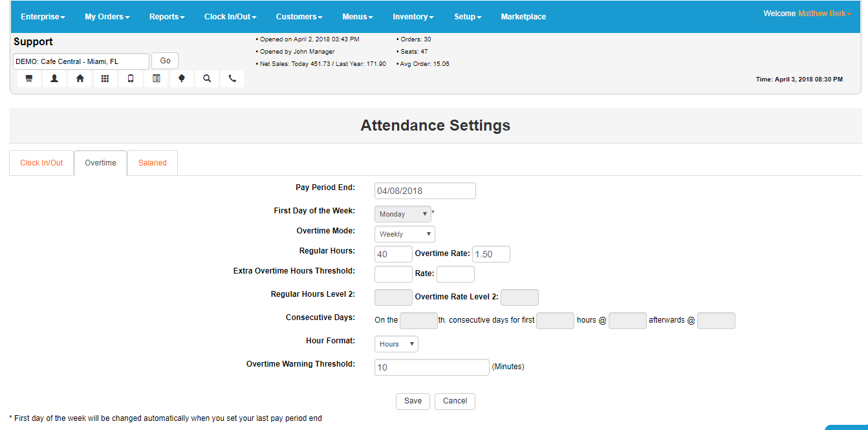Select the Overtime tab
Image resolution: width=868 pixels, height=430 pixels.
coord(100,163)
